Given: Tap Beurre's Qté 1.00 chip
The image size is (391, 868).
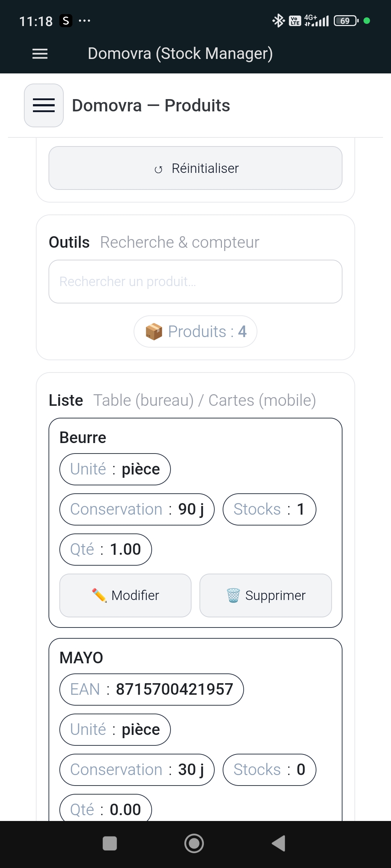Looking at the screenshot, I should coord(105,549).
